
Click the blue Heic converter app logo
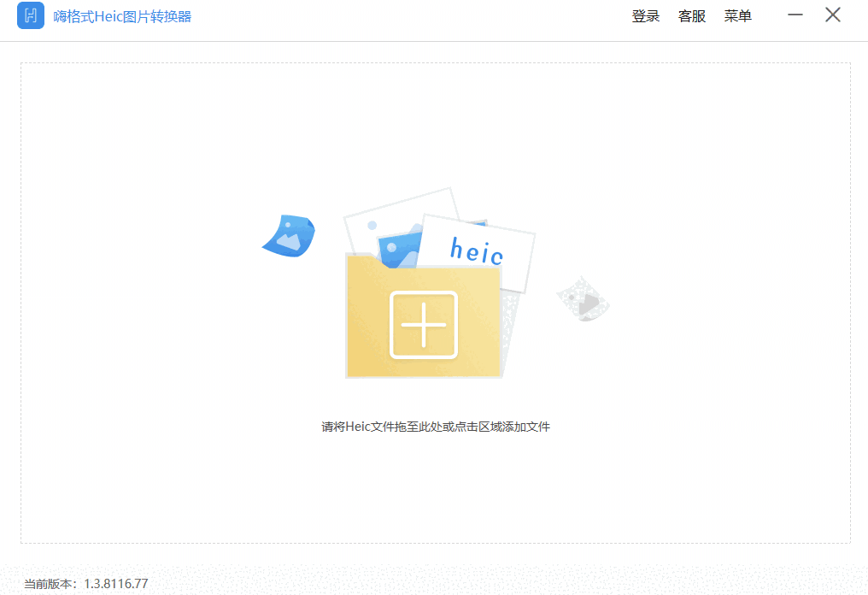click(x=31, y=16)
